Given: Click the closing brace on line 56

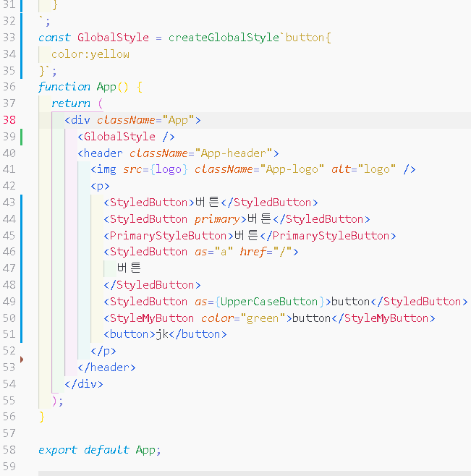Looking at the screenshot, I should pos(42,417).
